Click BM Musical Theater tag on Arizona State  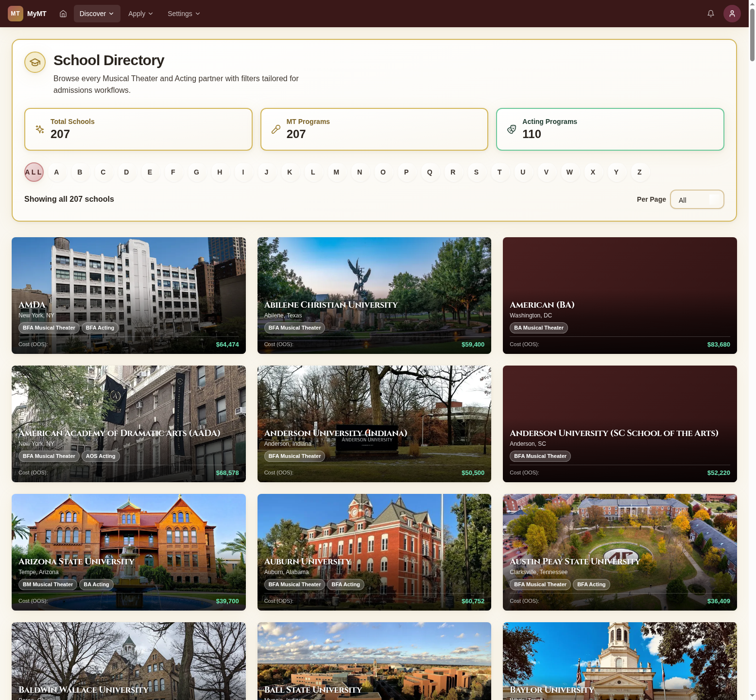(x=48, y=585)
